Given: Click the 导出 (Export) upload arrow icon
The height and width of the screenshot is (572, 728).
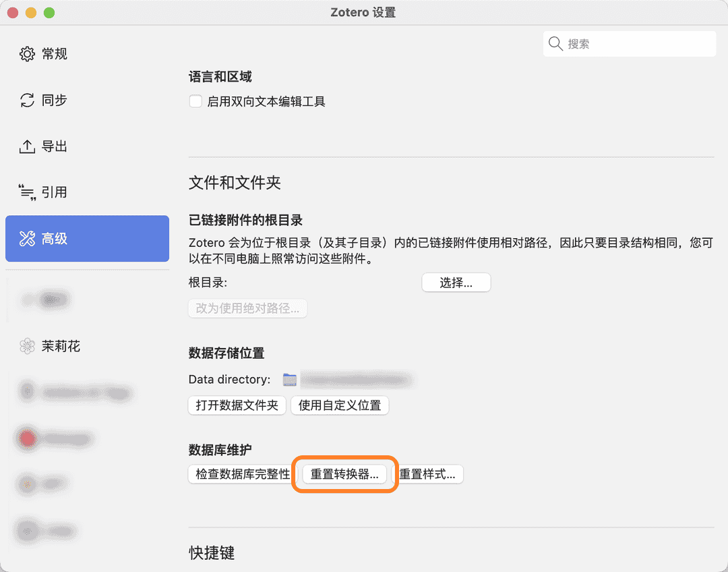Looking at the screenshot, I should pos(27,146).
